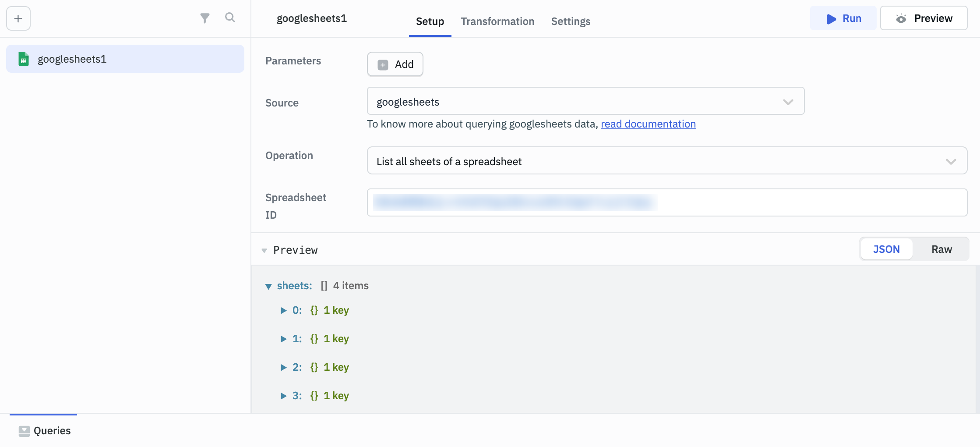Switch preview to JSON view
This screenshot has height=447, width=980.
(x=886, y=249)
